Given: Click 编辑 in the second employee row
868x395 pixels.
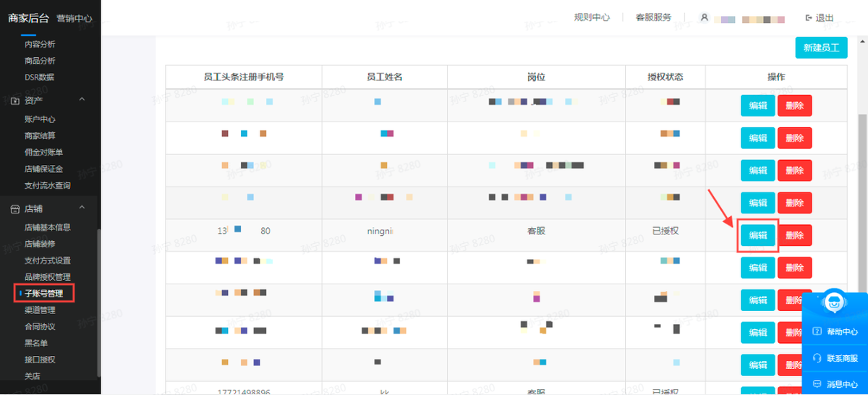Looking at the screenshot, I should [x=758, y=138].
